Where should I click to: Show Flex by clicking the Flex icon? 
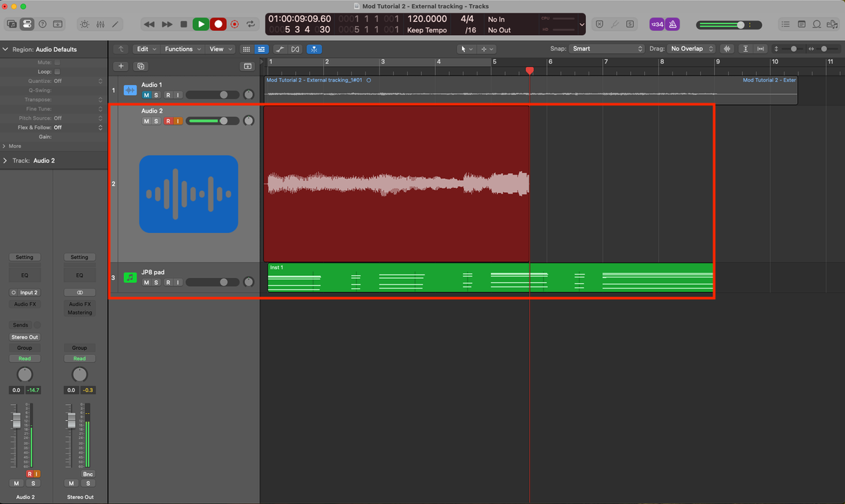(295, 49)
